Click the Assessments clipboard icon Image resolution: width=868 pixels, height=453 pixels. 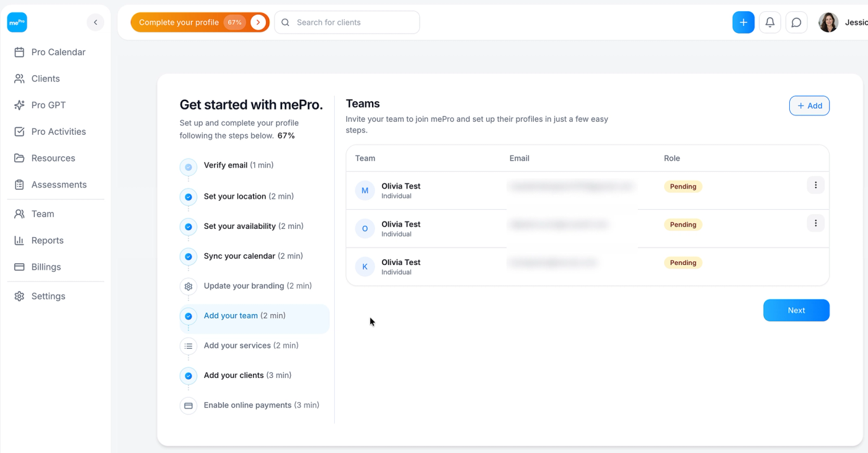tap(19, 185)
